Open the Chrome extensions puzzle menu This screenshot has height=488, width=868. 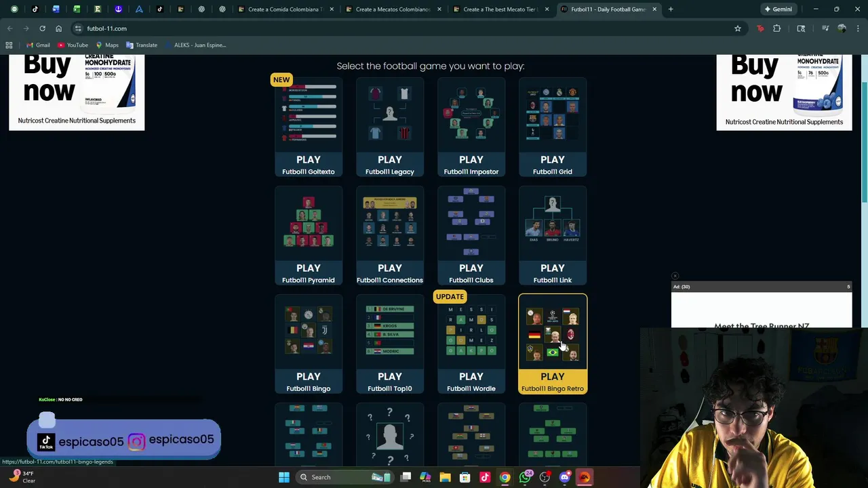(777, 28)
